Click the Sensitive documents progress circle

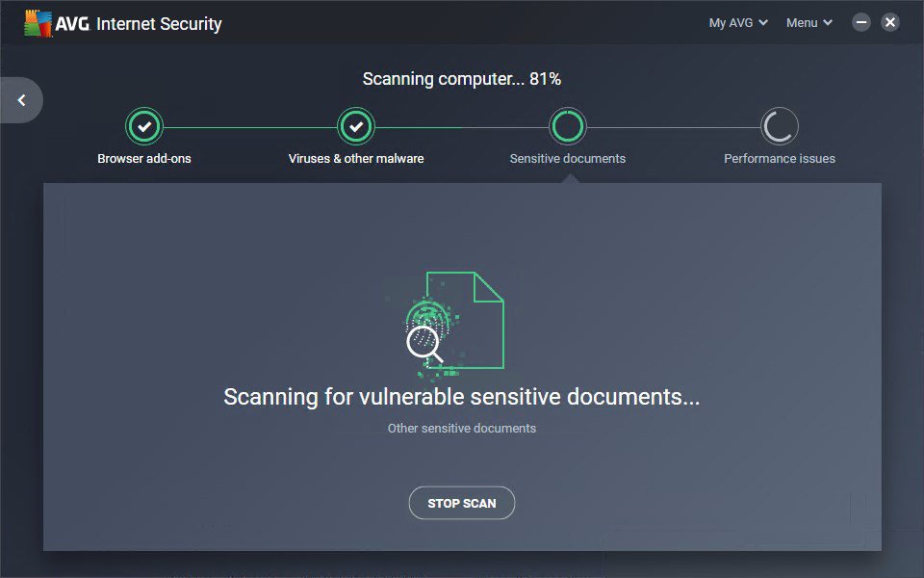coord(568,126)
